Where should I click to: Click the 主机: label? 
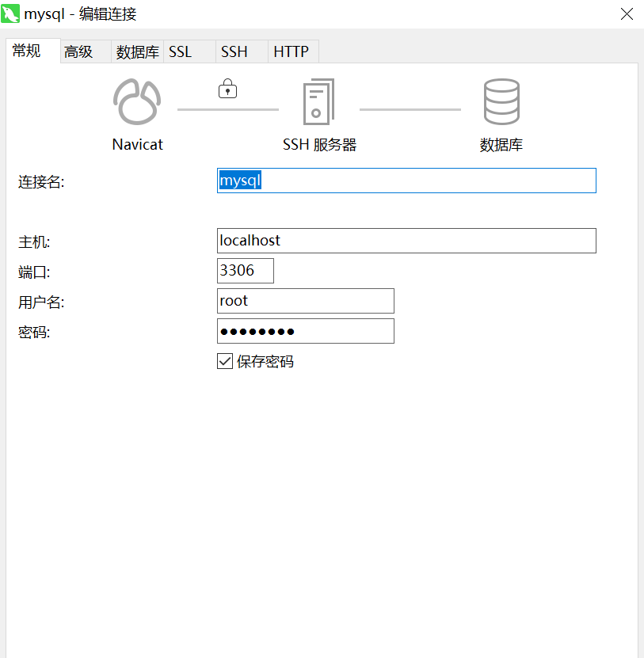pos(34,242)
